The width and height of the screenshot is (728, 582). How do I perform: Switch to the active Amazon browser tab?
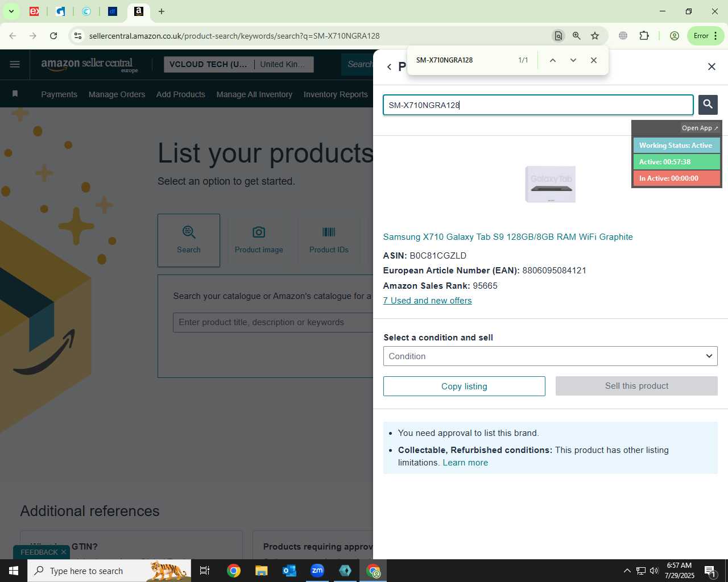tap(138, 11)
